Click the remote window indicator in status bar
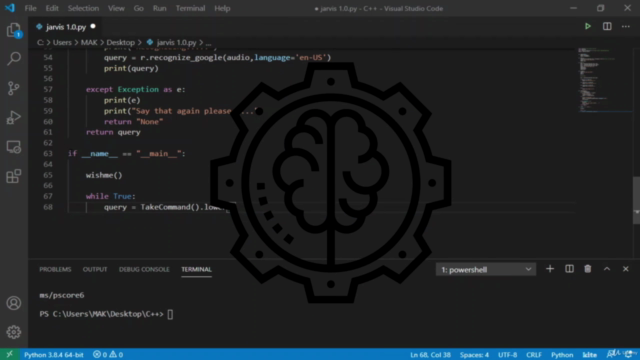The height and width of the screenshot is (360, 640). (x=9, y=354)
